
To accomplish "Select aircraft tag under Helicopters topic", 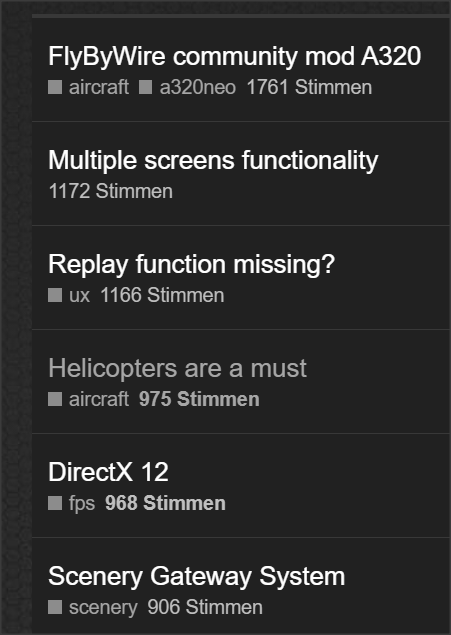I will coord(99,399).
